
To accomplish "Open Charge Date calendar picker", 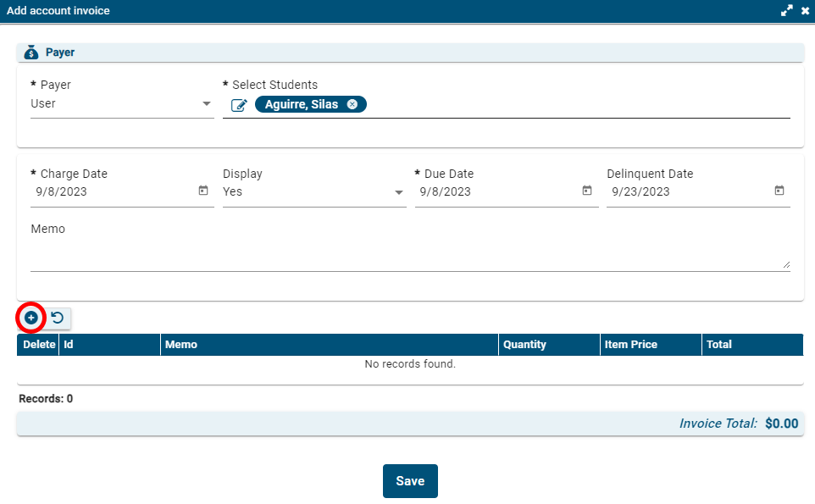I will click(x=203, y=191).
